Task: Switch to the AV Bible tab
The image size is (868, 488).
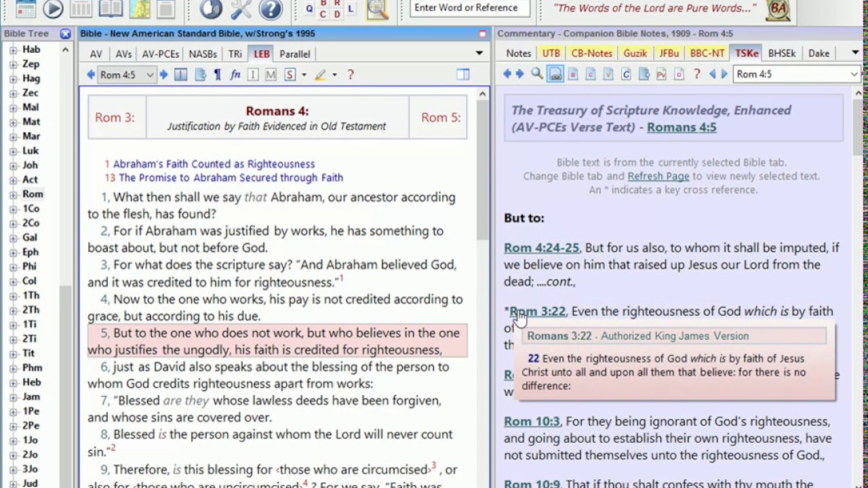Action: pyautogui.click(x=96, y=54)
